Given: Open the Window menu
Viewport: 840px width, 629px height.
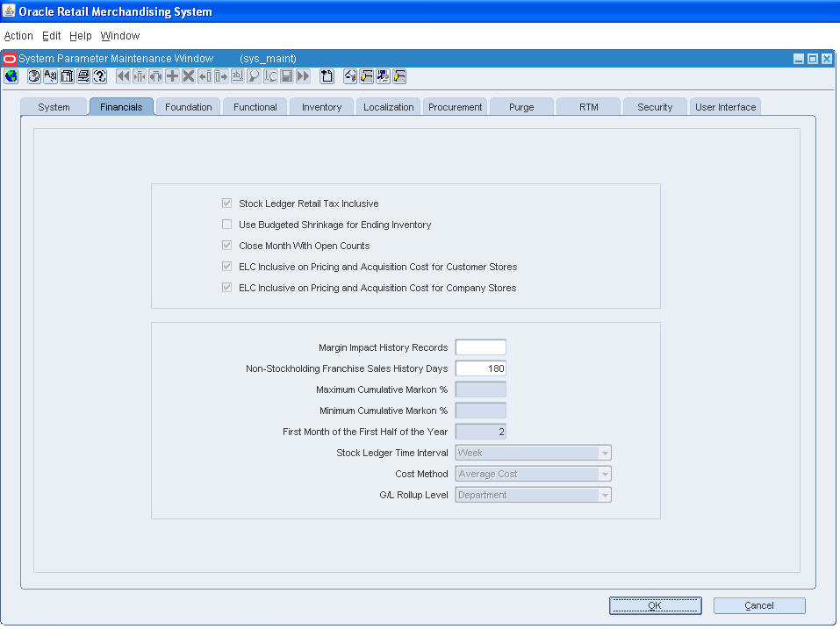Looking at the screenshot, I should coord(120,36).
